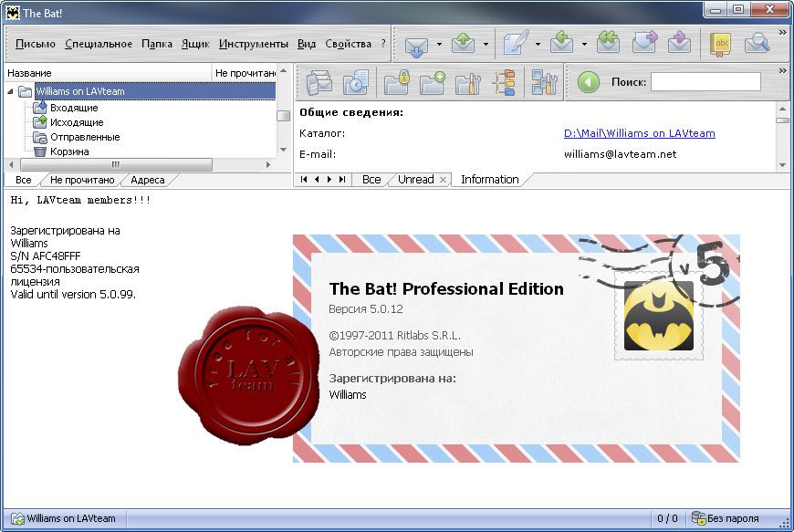794x532 pixels.
Task: Open dropdown arrow next to reply icon
Action: coord(584,44)
